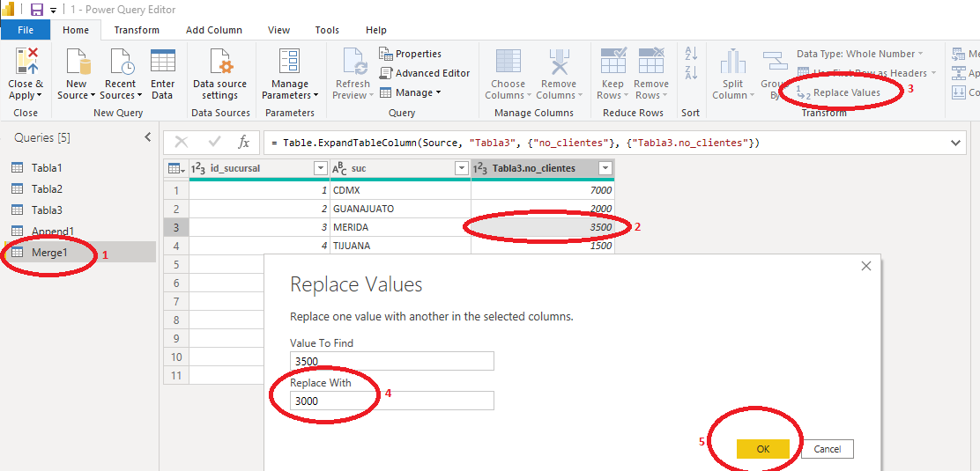The width and height of the screenshot is (980, 471).
Task: Switch to the Transform tab
Action: pyautogui.click(x=137, y=30)
